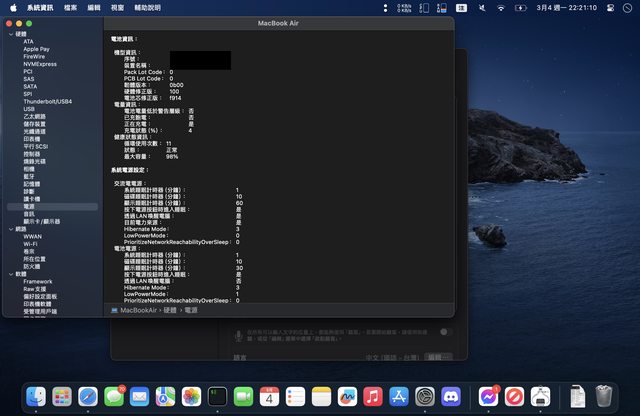The width and height of the screenshot is (640, 416).
Task: Click the Pack Lot Code line
Action: pyautogui.click(x=149, y=72)
